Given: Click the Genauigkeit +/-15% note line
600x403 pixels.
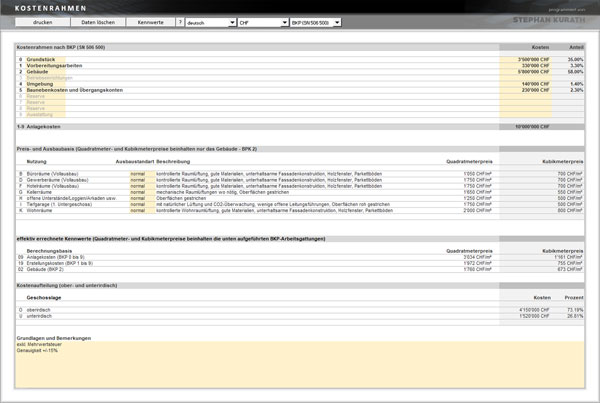Looking at the screenshot, I should 37,351.
